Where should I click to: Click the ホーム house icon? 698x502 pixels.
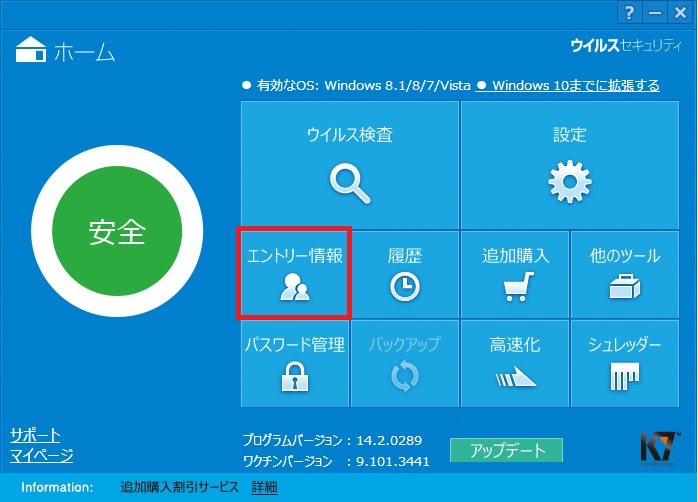[31, 49]
